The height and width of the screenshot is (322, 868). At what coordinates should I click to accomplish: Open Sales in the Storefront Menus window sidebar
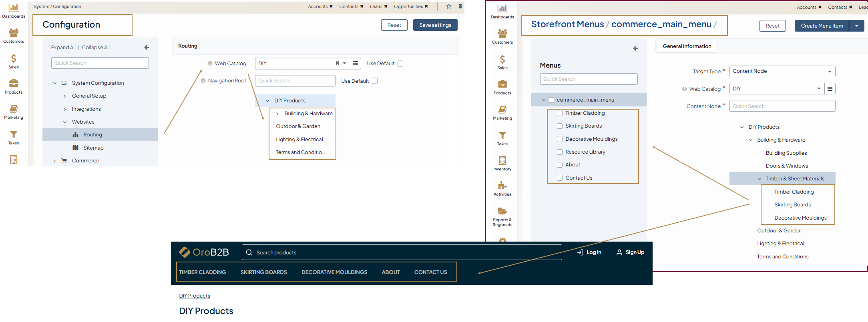tap(502, 62)
